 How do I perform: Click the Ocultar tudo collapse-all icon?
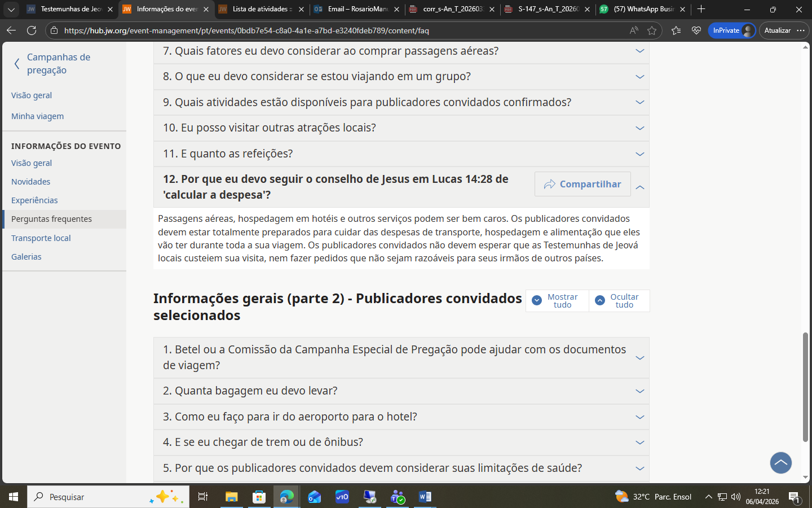[599, 300]
